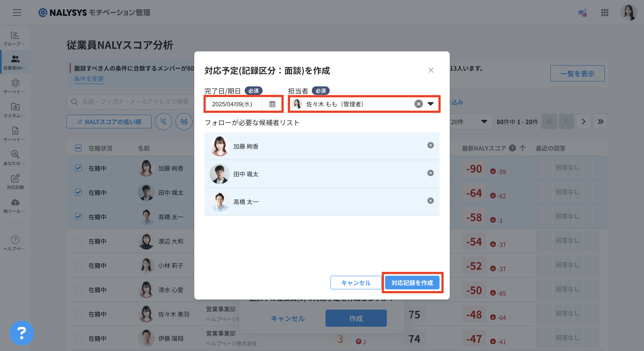Open サーベイ settings gear in sidebar

point(15,86)
